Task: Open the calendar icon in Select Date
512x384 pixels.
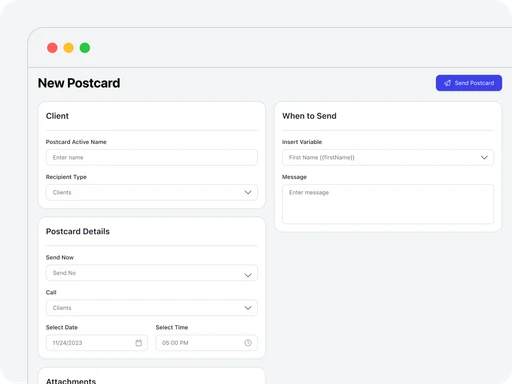Action: pos(139,343)
